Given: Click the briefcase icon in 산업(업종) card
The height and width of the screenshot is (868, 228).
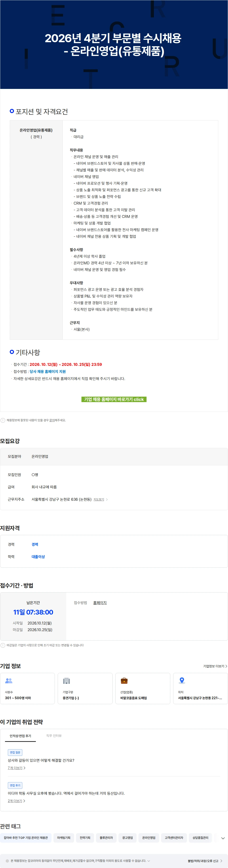Looking at the screenshot, I should pyautogui.click(x=124, y=681).
